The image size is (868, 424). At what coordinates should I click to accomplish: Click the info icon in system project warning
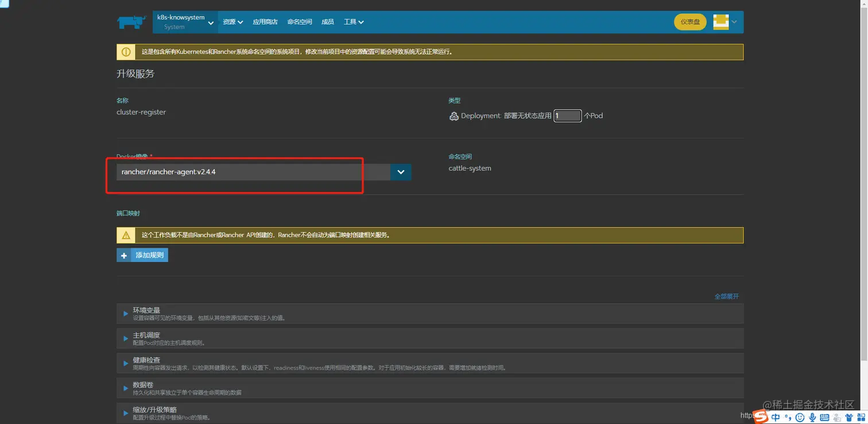(x=126, y=52)
